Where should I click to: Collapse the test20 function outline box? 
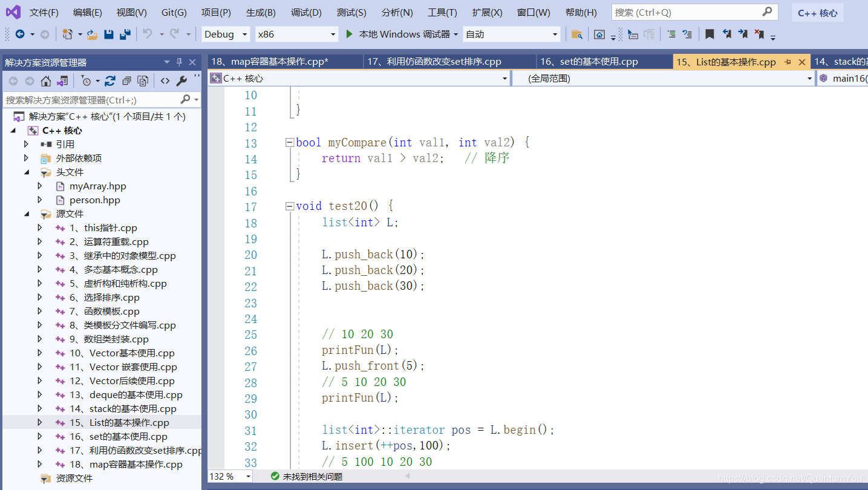pyautogui.click(x=290, y=206)
